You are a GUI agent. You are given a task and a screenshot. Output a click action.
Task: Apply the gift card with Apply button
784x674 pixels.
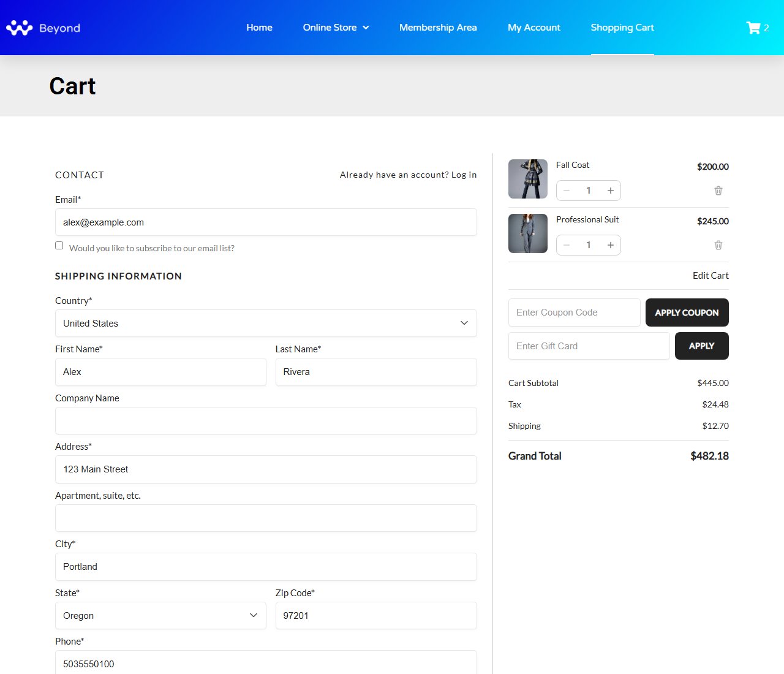click(x=702, y=346)
